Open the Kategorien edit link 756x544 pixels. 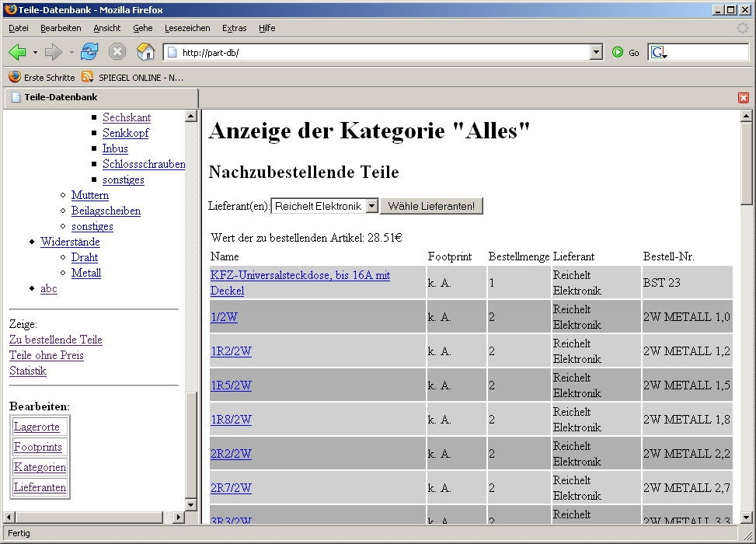(x=40, y=467)
